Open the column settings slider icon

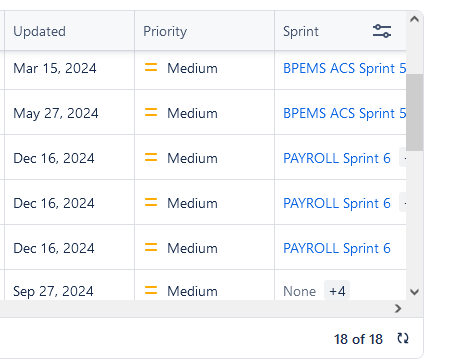click(x=382, y=31)
